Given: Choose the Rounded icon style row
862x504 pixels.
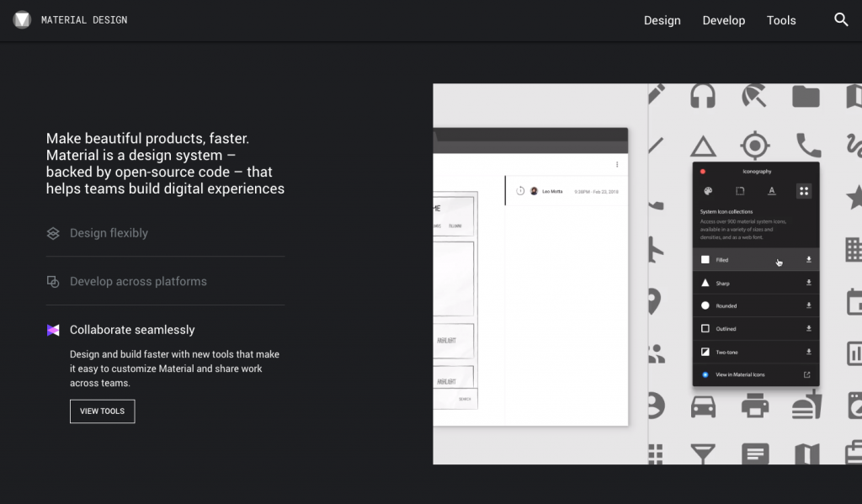Looking at the screenshot, I should pos(756,305).
